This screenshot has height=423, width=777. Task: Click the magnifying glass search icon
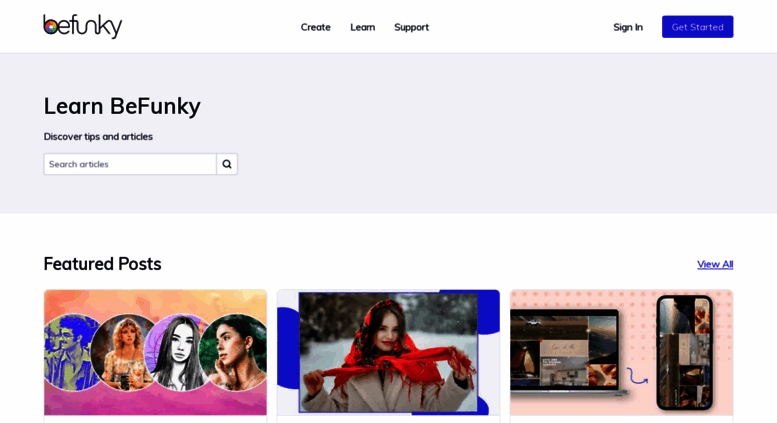[x=227, y=164]
